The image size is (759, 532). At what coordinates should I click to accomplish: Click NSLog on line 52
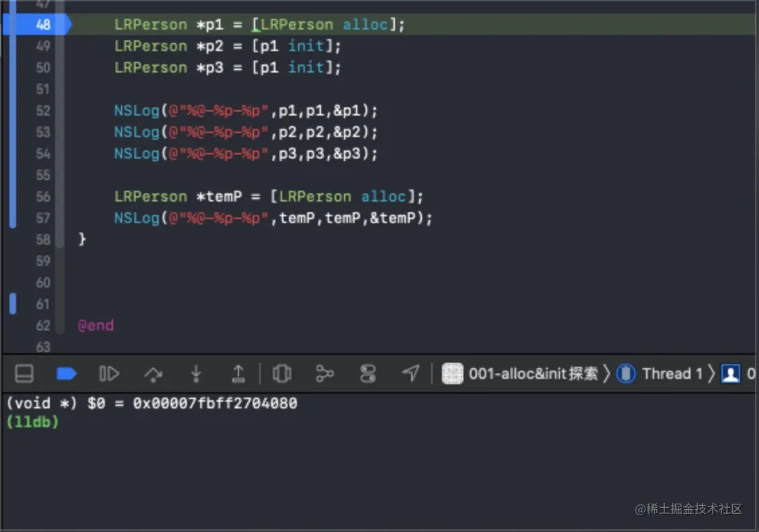(x=136, y=111)
